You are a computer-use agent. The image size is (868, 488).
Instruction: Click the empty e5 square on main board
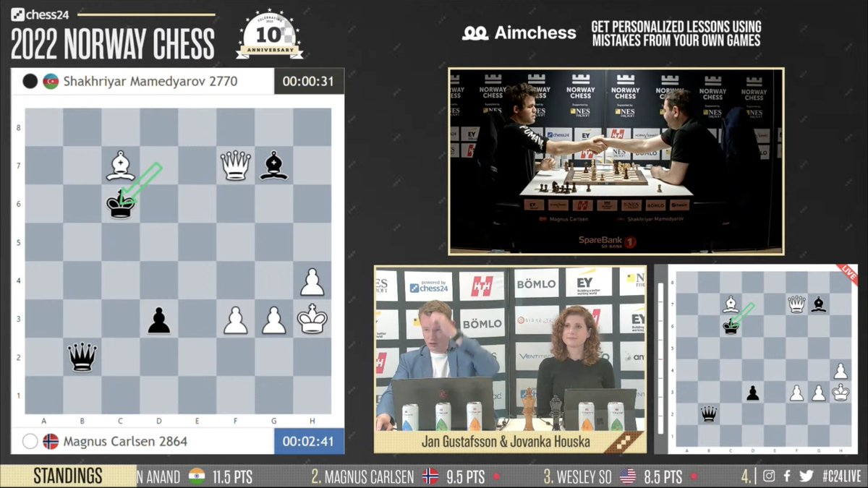tap(197, 242)
